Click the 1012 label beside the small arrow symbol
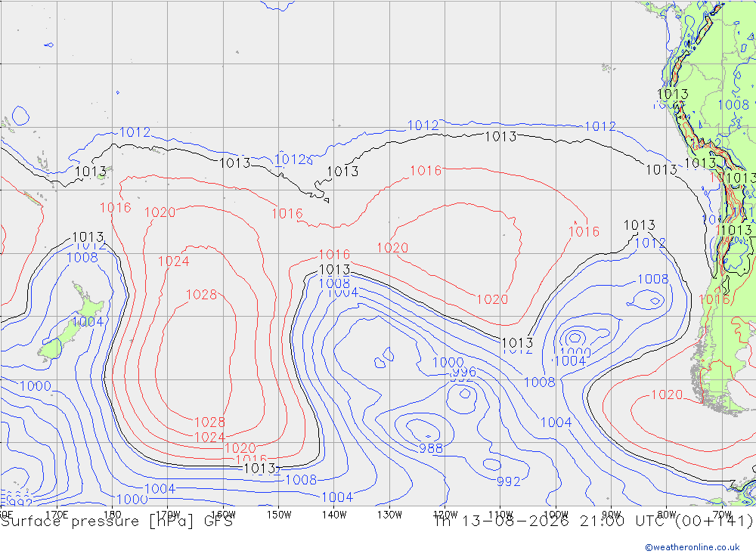This screenshot has height=554, width=756. (x=290, y=159)
